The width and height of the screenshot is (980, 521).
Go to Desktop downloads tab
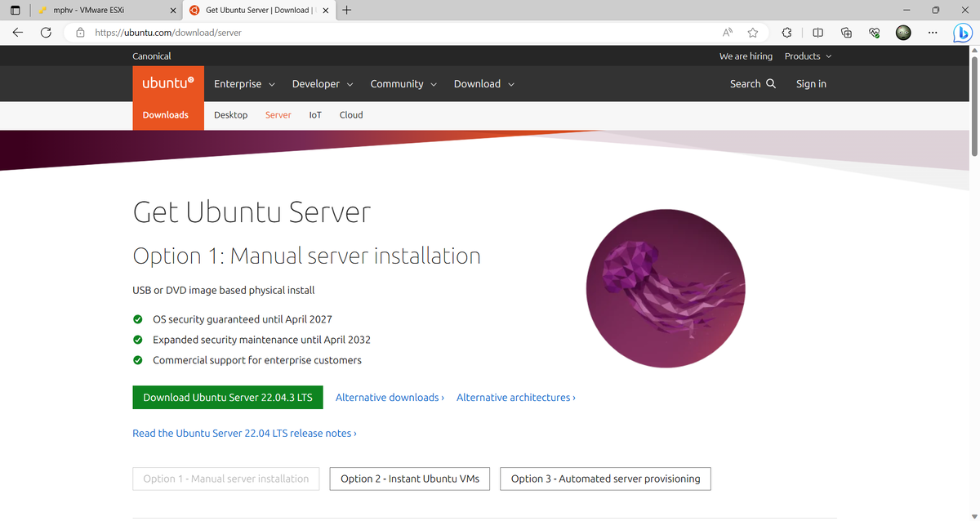point(230,115)
